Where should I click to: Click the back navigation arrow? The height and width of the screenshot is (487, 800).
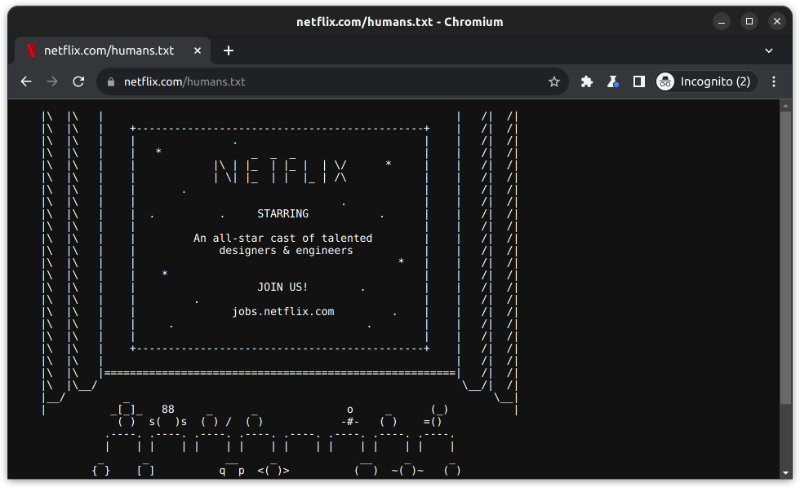point(26,82)
